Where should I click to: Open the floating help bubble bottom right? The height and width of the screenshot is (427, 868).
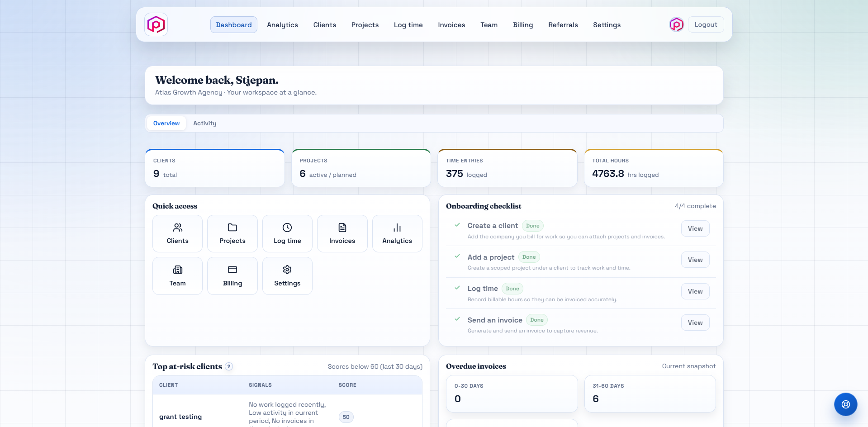845,404
